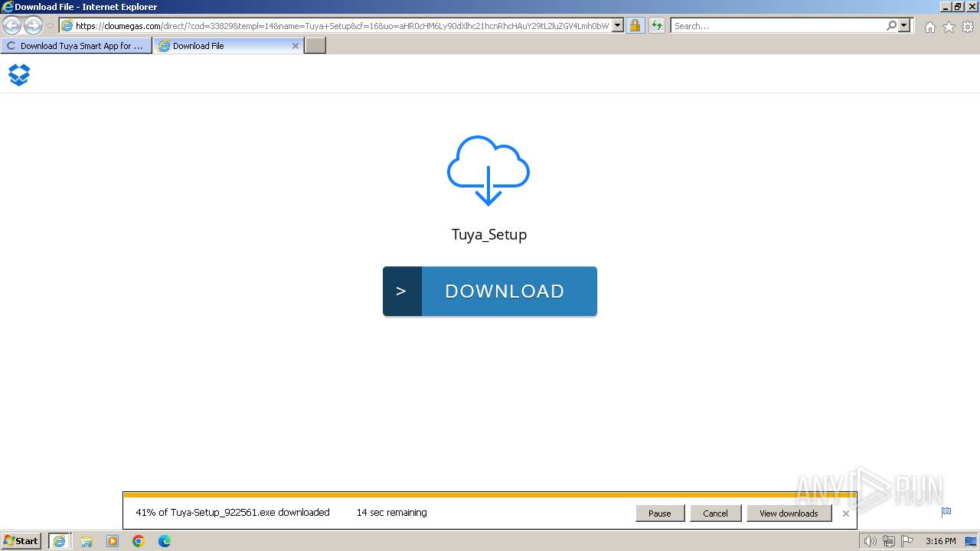Viewport: 980px width, 551px height.
Task: Click the blue flag icon above the taskbar
Action: point(946,513)
